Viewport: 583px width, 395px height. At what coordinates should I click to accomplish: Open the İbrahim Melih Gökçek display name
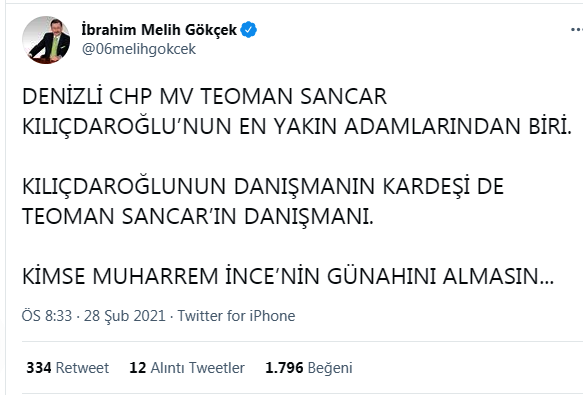pos(159,30)
